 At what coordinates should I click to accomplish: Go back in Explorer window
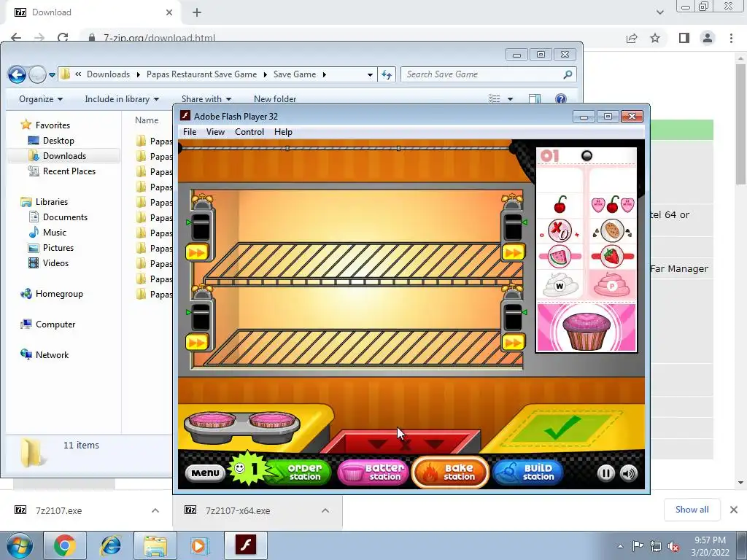click(18, 74)
